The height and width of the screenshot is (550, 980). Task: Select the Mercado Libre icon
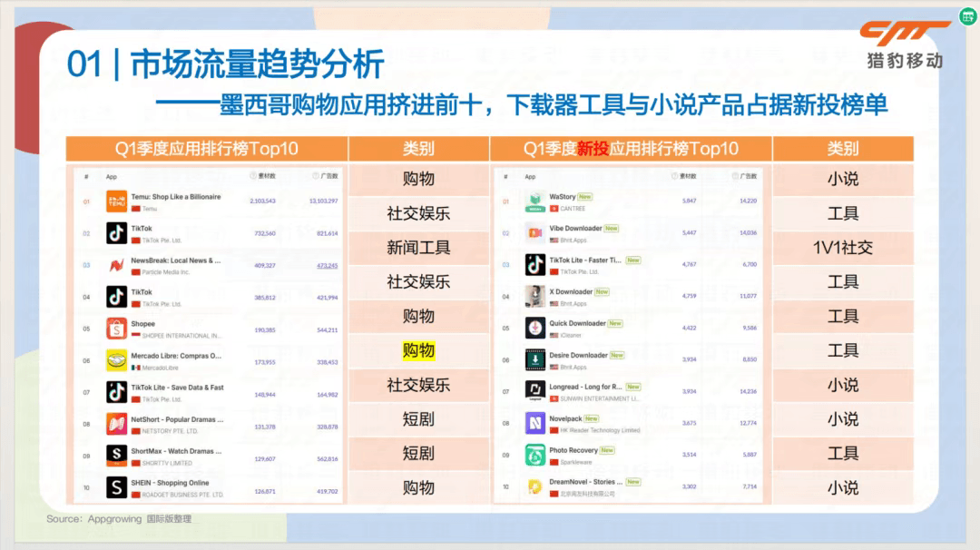(116, 359)
